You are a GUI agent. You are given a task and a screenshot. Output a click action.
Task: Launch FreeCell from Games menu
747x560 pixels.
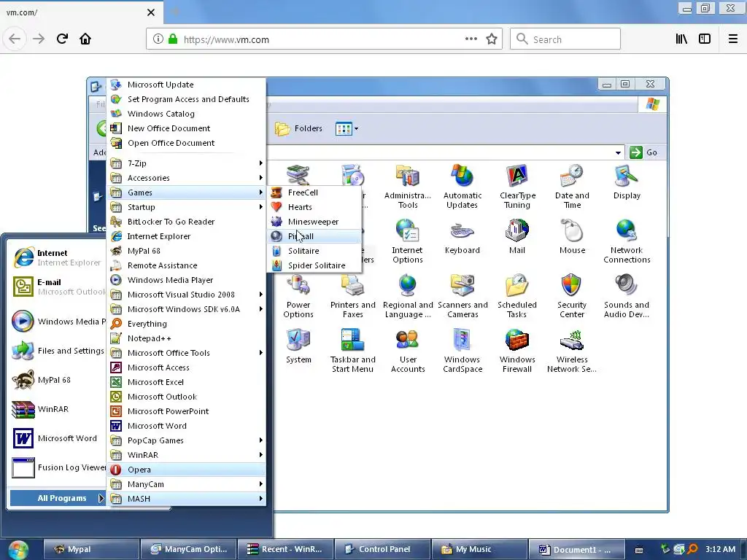coord(314,192)
